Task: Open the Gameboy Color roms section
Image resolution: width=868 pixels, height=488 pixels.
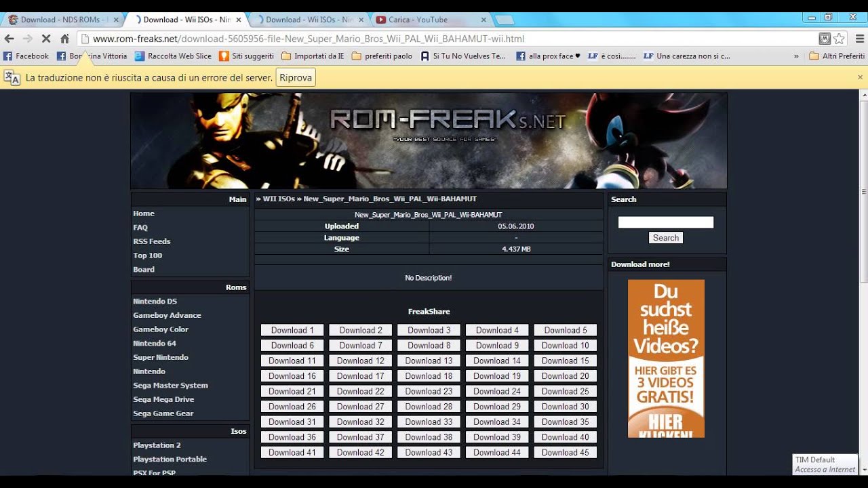Action: point(161,329)
